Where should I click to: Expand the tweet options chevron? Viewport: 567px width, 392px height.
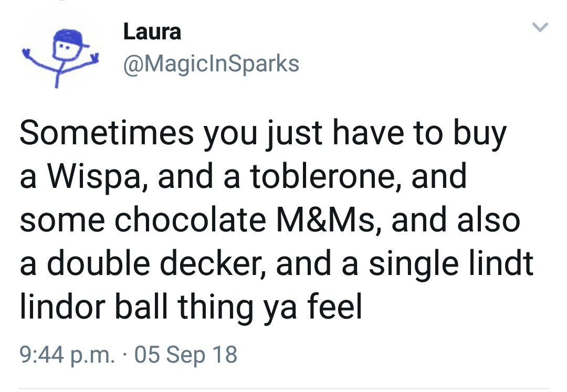tap(540, 27)
